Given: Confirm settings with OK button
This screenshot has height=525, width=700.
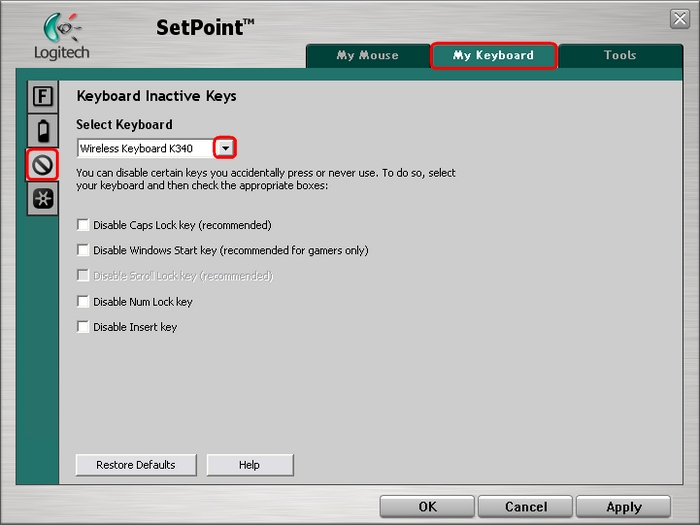Looking at the screenshot, I should pos(427,507).
